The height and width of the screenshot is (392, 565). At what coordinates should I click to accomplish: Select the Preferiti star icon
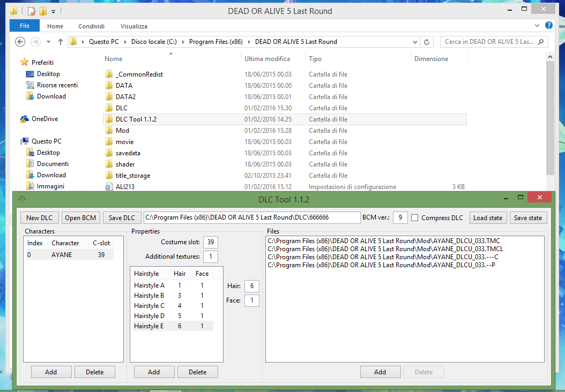[24, 62]
